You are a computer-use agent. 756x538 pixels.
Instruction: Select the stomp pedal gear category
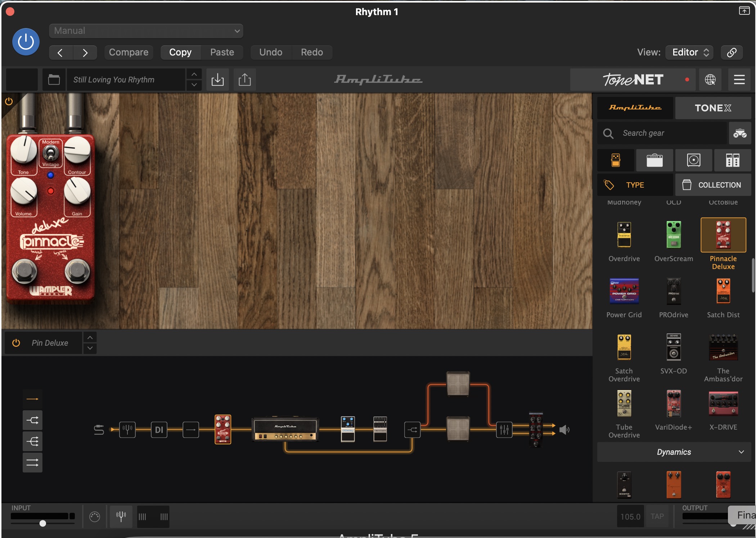coord(616,160)
